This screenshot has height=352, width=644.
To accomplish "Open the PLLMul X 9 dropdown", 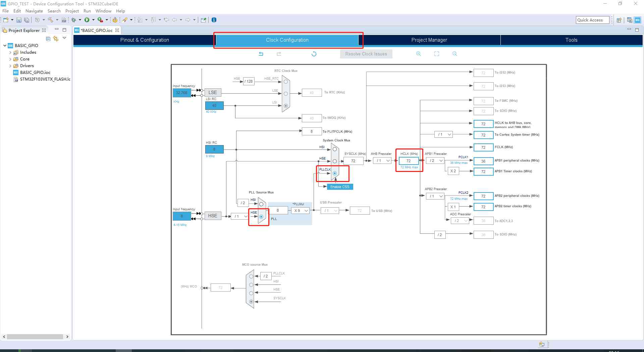I will pyautogui.click(x=301, y=211).
